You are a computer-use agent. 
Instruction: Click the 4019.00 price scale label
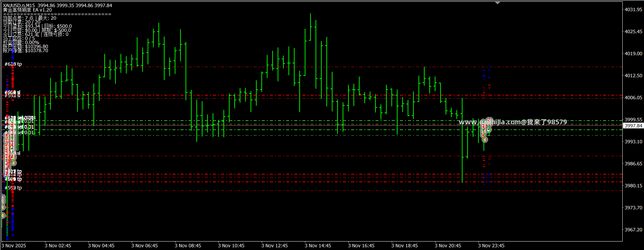[x=633, y=54]
